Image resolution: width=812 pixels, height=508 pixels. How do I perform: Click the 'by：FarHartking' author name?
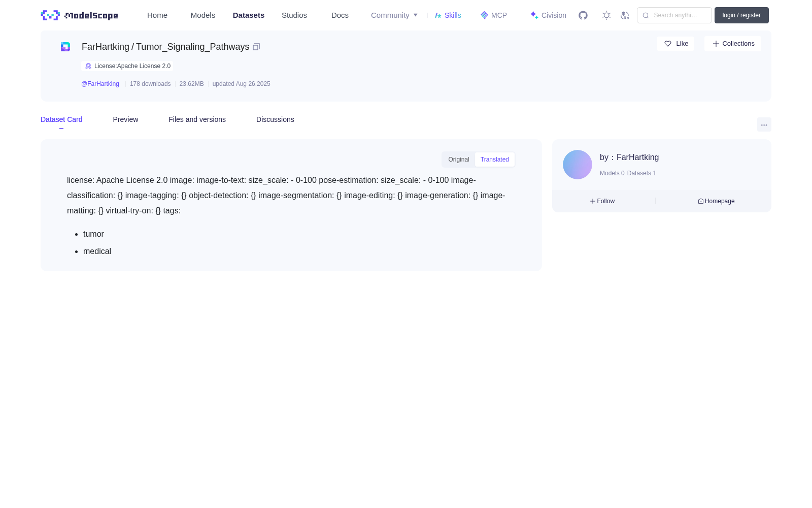tap(629, 157)
